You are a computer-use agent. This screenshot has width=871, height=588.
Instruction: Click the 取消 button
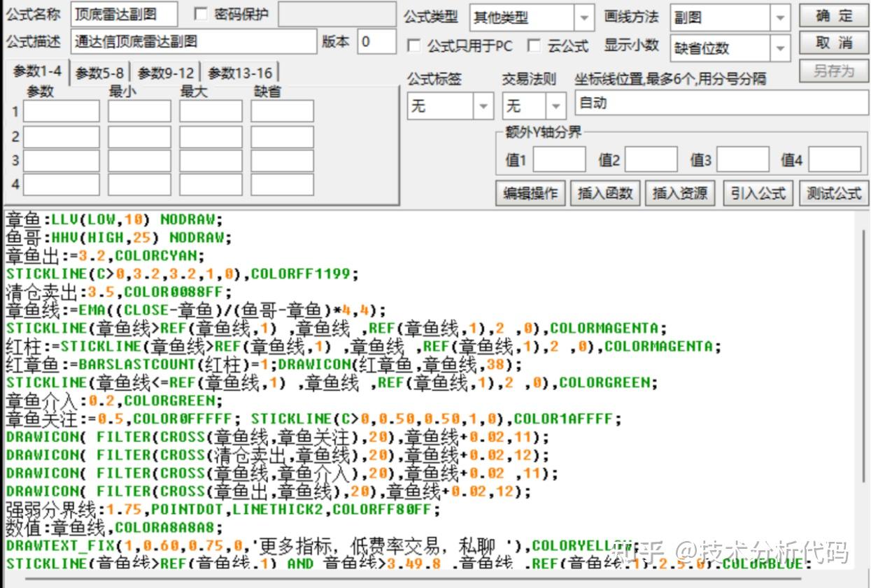tap(834, 43)
